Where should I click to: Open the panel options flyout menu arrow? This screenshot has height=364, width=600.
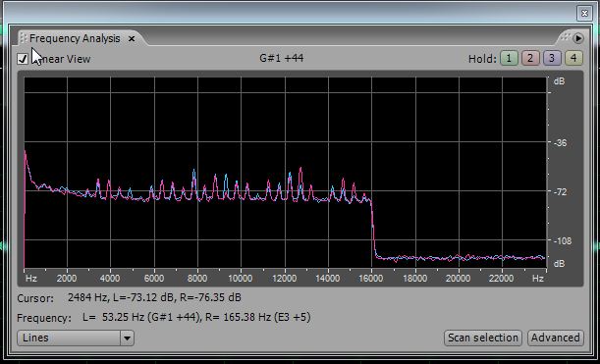tap(578, 38)
